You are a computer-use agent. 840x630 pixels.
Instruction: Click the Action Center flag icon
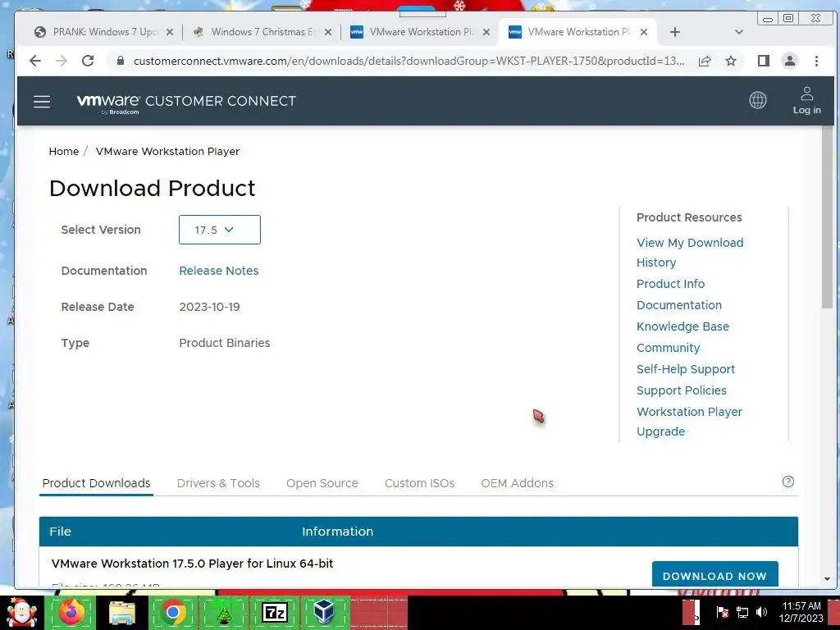tap(722, 612)
